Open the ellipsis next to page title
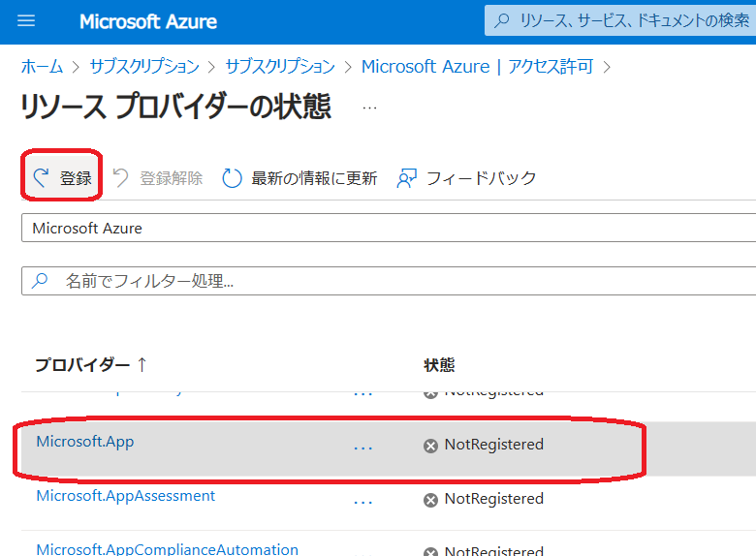The width and height of the screenshot is (756, 556). pos(370,108)
